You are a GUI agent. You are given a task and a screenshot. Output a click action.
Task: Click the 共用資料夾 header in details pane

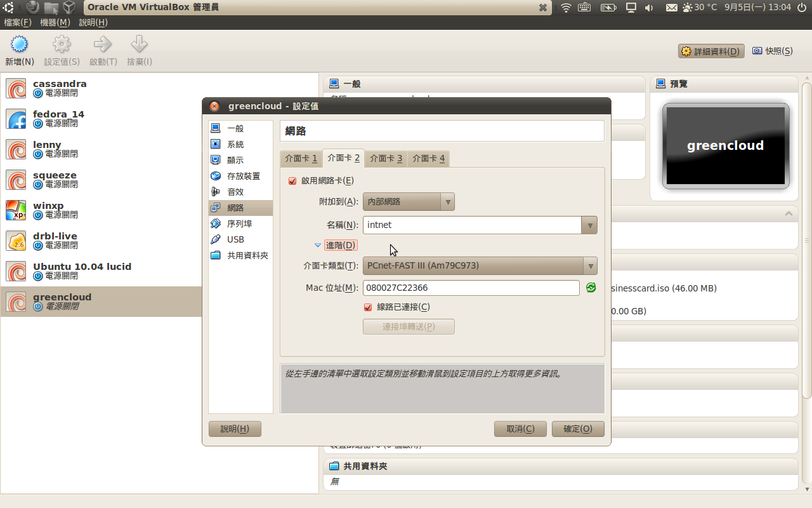(x=561, y=466)
